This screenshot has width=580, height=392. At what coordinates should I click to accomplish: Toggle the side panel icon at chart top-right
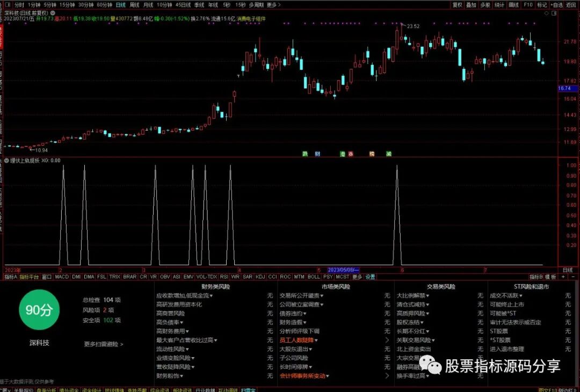(554, 13)
